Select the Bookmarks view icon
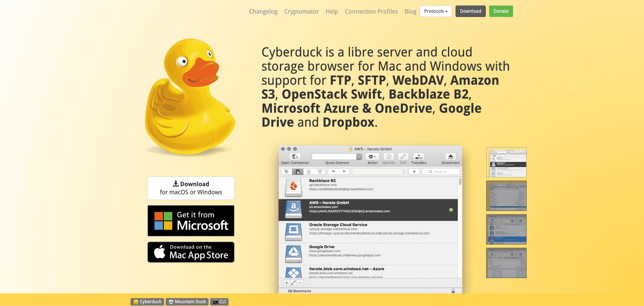 pos(298,171)
